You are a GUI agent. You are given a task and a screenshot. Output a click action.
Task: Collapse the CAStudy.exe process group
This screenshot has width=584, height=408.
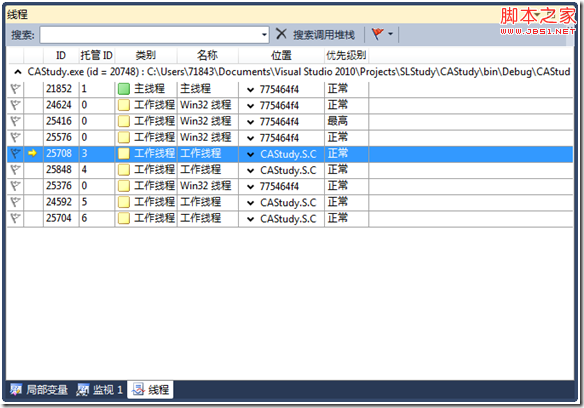click(x=18, y=72)
